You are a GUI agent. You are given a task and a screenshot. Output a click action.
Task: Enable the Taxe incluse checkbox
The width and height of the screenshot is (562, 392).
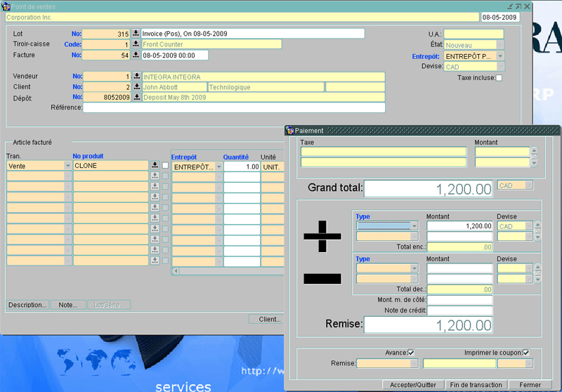[x=499, y=78]
